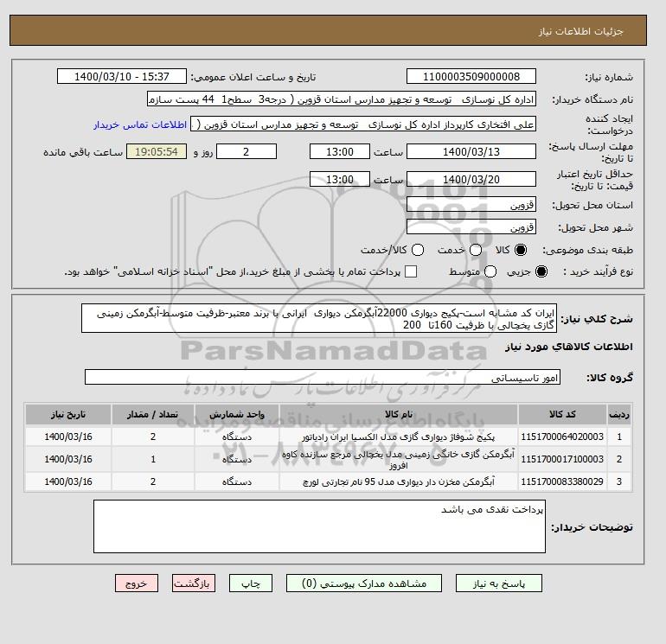Click the delivery city field قزوین

pyautogui.click(x=471, y=226)
